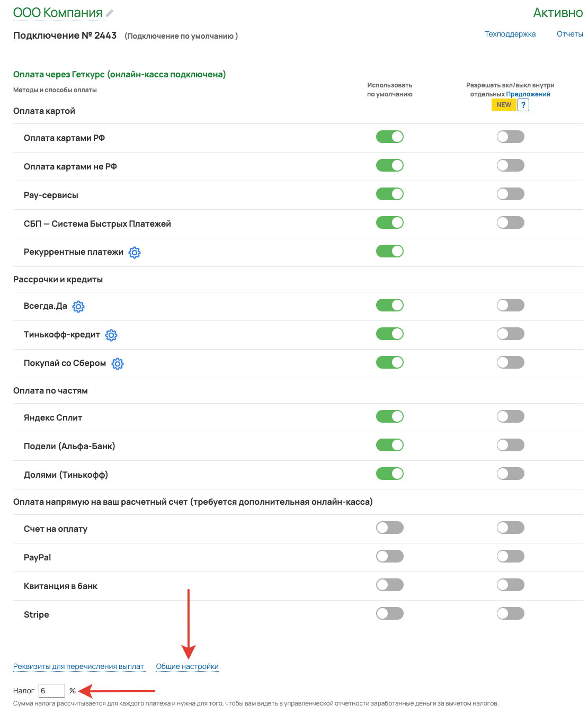
Task: Open gear settings for Всегда.Да
Action: (78, 307)
